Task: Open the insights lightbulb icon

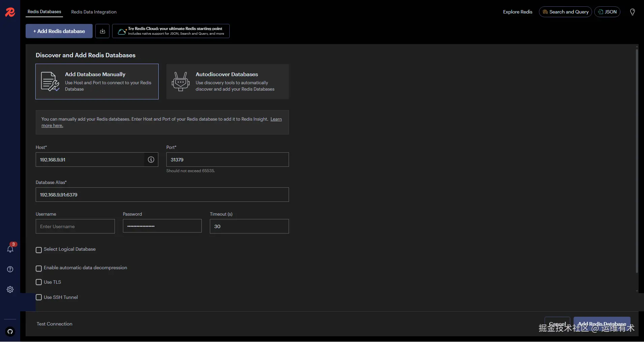Action: [x=633, y=12]
